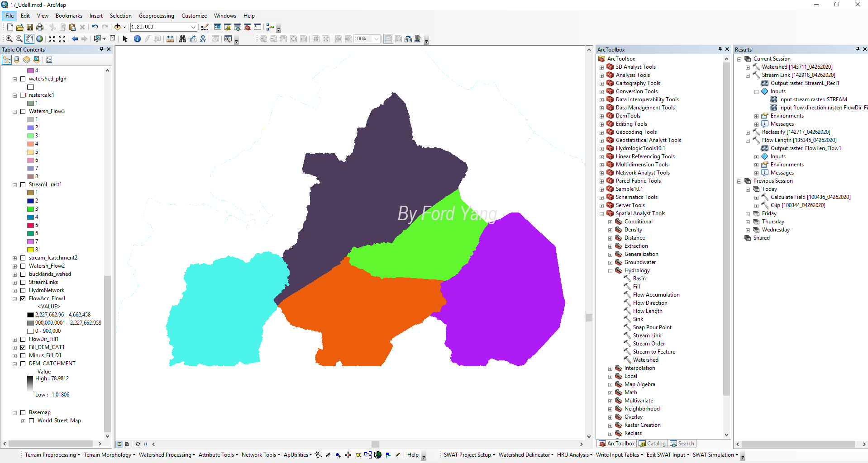Open the Watershed tool in ArcToolbox
Screen dimensions: 868x463
point(645,360)
